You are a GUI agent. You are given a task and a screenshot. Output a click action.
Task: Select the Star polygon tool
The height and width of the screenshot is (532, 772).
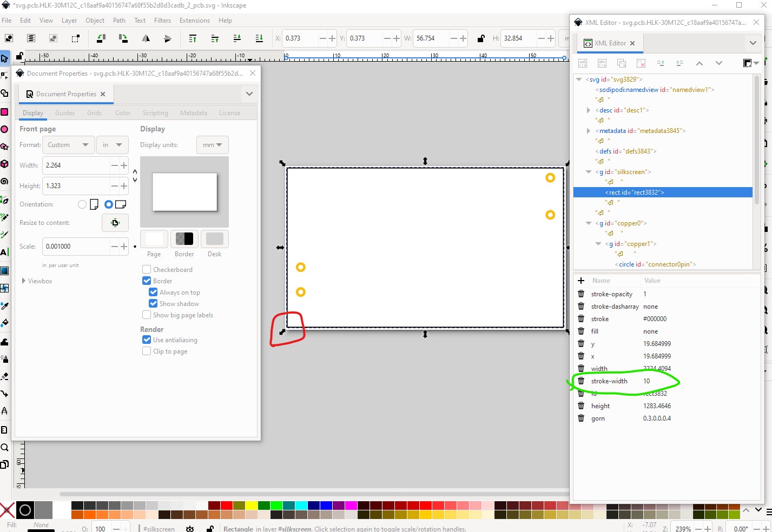[x=4, y=147]
